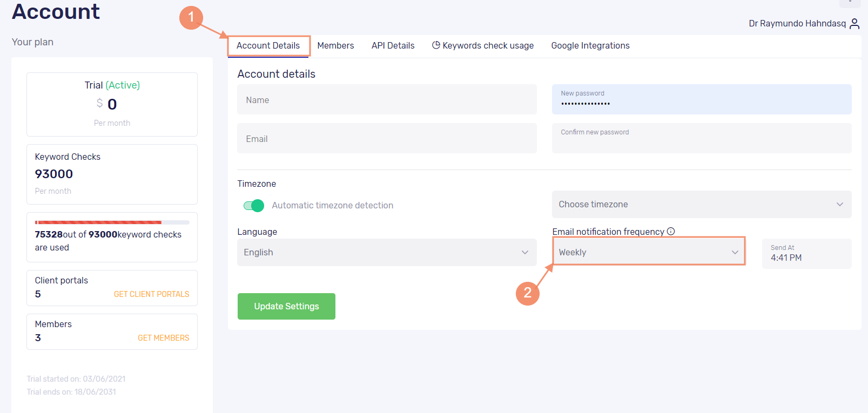This screenshot has width=868, height=413.
Task: Click the Update Settings button
Action: pyautogui.click(x=286, y=306)
